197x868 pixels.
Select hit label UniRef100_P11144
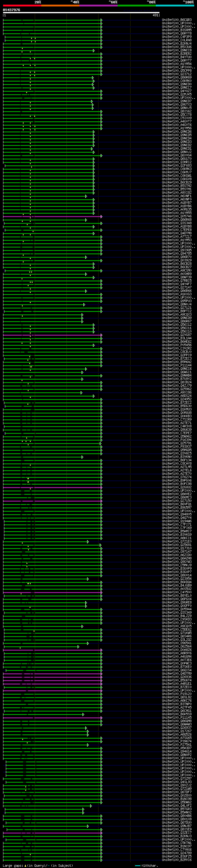[x=177, y=365]
